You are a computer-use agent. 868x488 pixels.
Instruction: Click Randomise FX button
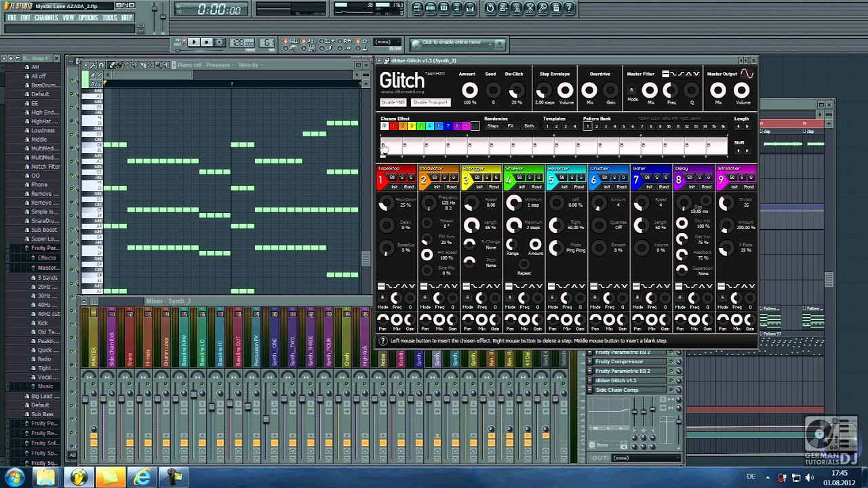point(511,126)
